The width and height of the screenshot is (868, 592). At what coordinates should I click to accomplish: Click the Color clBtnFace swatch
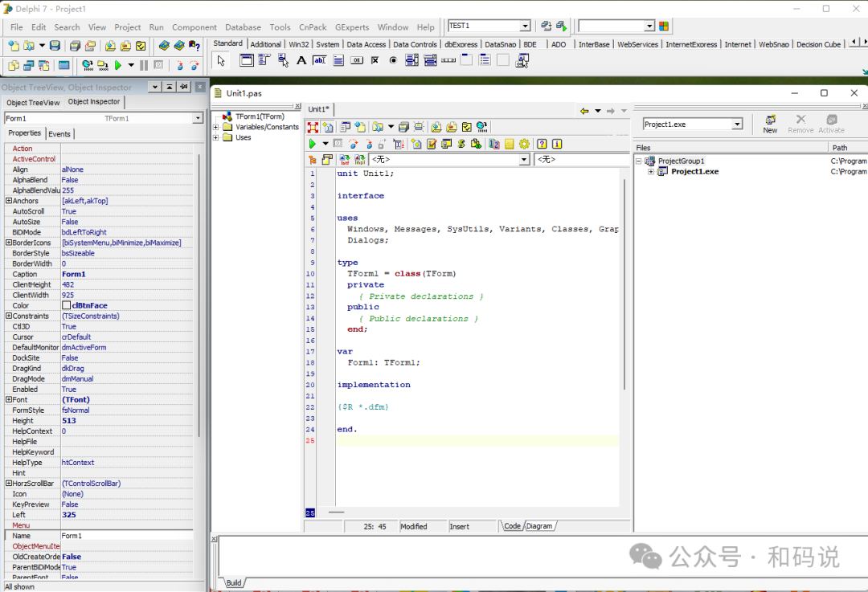(67, 305)
